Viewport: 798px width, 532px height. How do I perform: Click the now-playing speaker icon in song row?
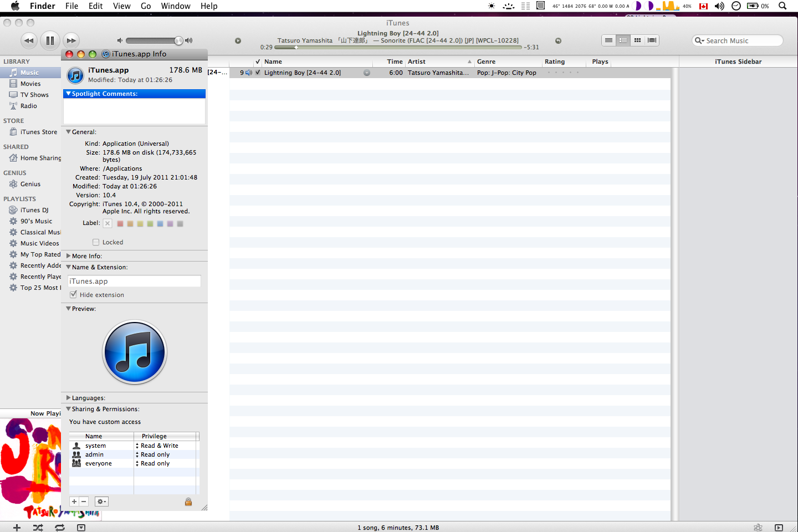249,73
